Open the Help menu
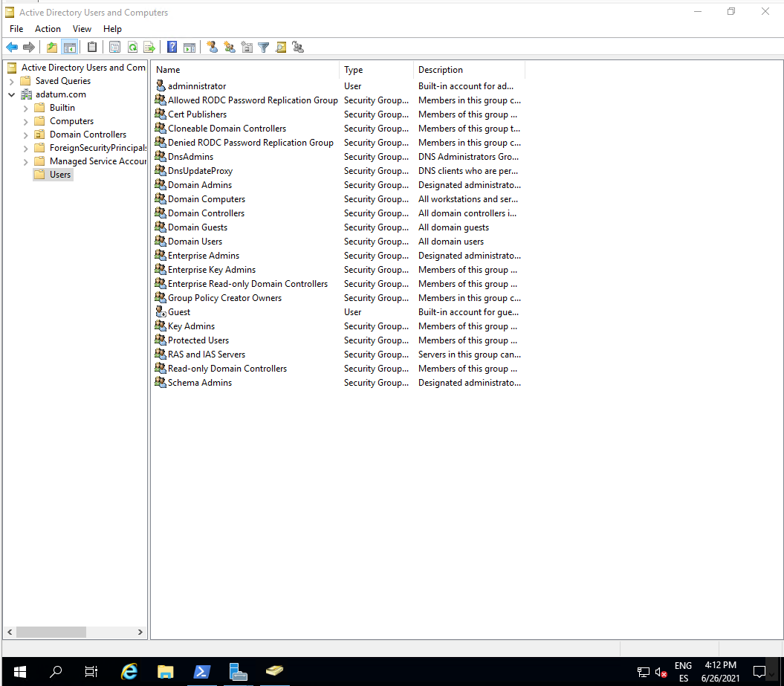This screenshot has width=784, height=686. tap(112, 29)
